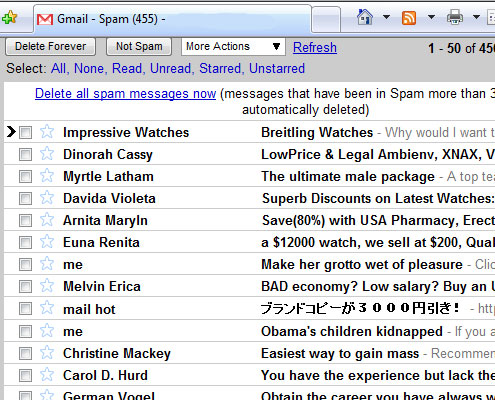This screenshot has height=400, width=495.
Task: Star the Myrtle Latham message
Action: [x=47, y=175]
